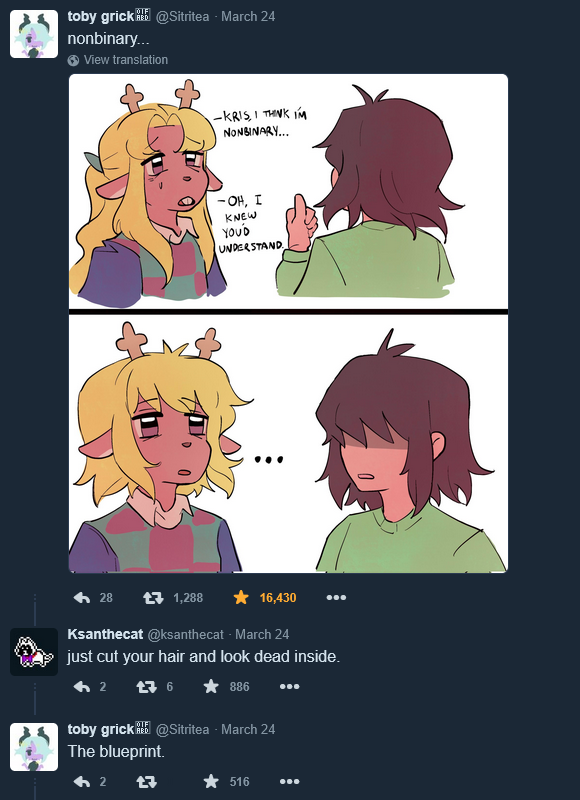580x800 pixels.
Task: Reply to the nonbinary comic tweet
Action: (82, 597)
